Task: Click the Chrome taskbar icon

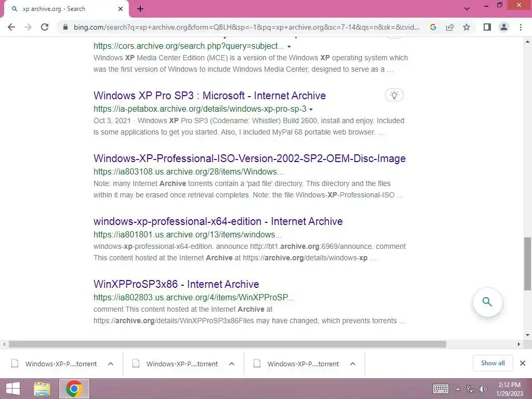Action: click(74, 389)
